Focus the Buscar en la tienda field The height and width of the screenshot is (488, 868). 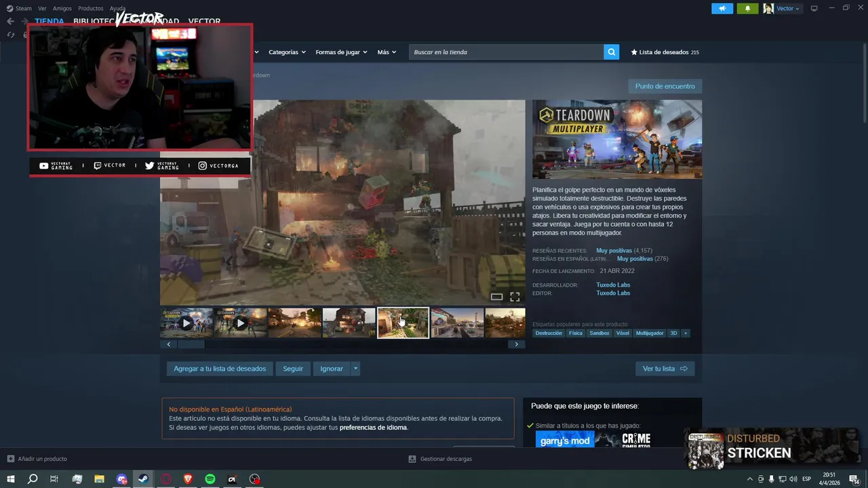pos(507,52)
